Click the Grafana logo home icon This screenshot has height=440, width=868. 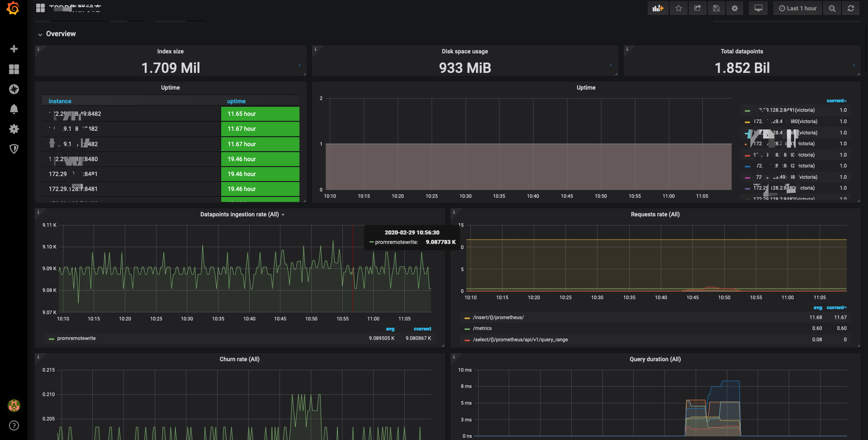coord(13,9)
